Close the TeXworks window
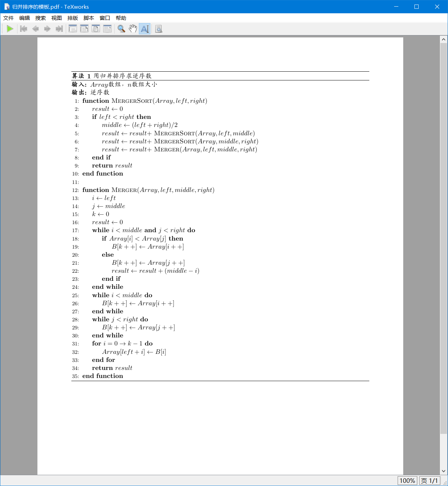Viewport: 448px width, 486px height. click(x=437, y=7)
